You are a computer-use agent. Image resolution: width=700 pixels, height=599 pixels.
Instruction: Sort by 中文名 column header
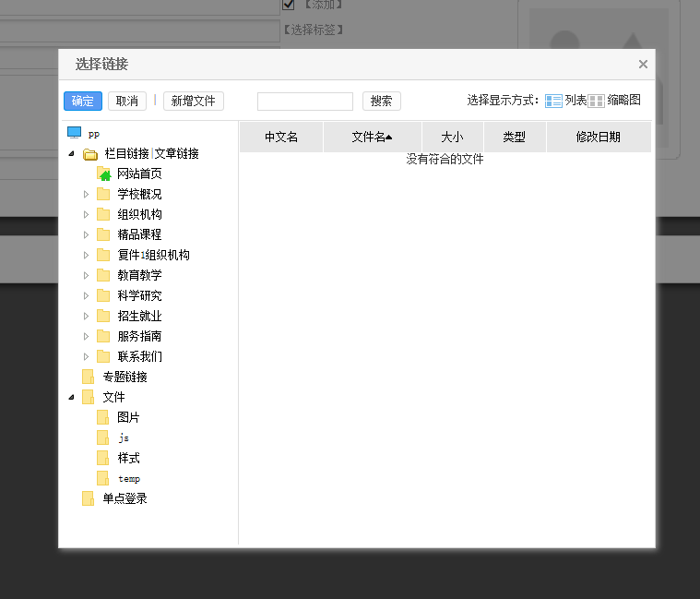[281, 138]
